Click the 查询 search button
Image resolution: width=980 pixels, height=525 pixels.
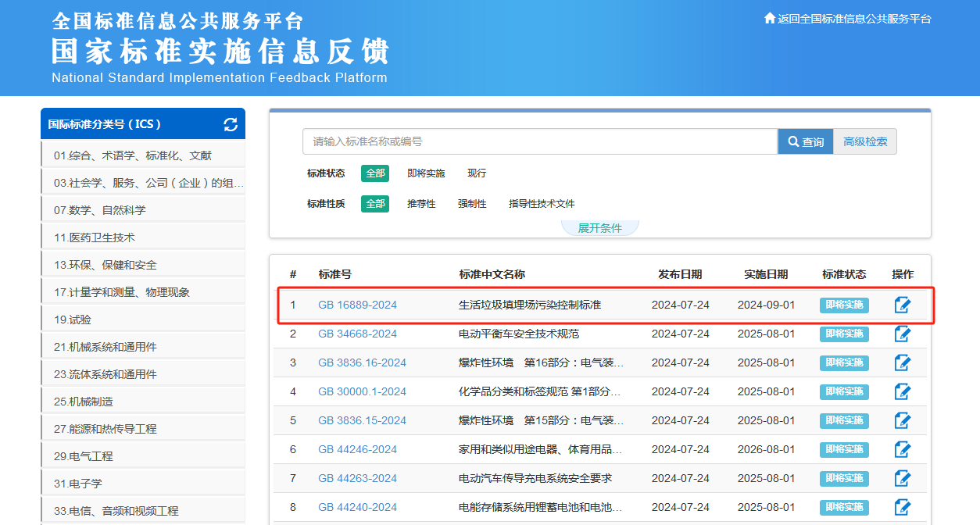[x=806, y=141]
